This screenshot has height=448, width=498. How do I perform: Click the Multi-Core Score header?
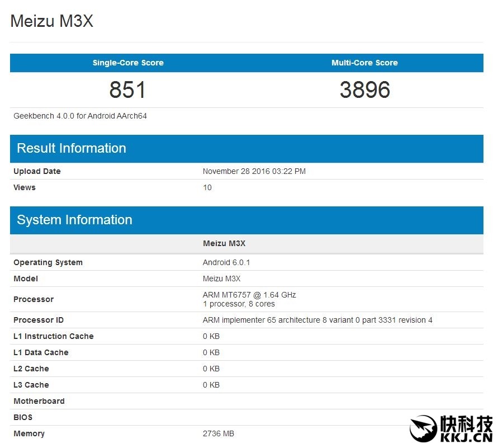click(364, 63)
